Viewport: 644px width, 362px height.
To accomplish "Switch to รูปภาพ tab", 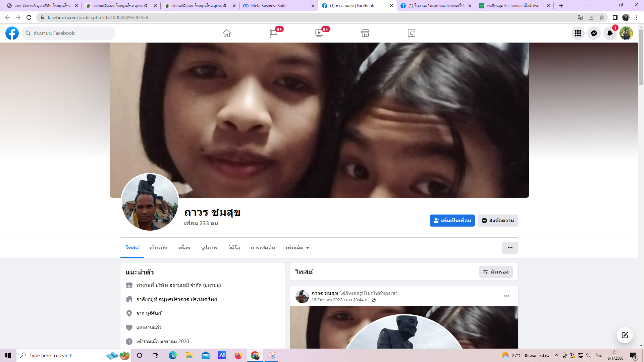I will pos(209,248).
